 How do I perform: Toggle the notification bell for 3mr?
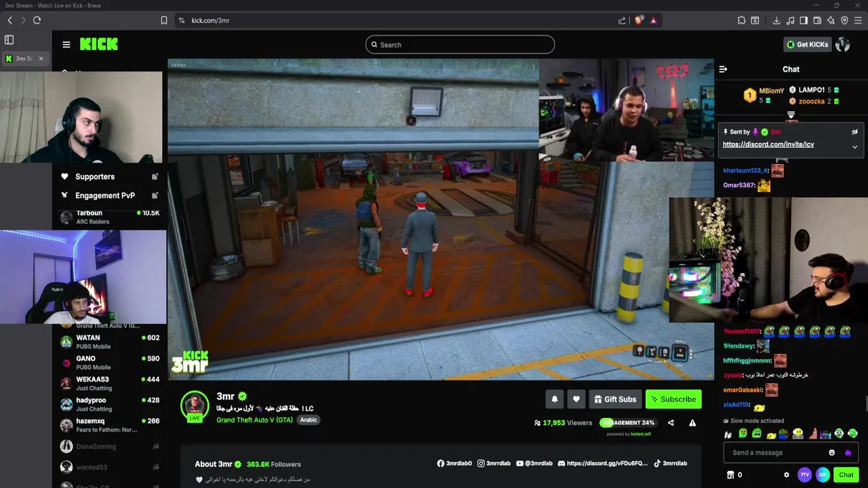click(x=554, y=399)
